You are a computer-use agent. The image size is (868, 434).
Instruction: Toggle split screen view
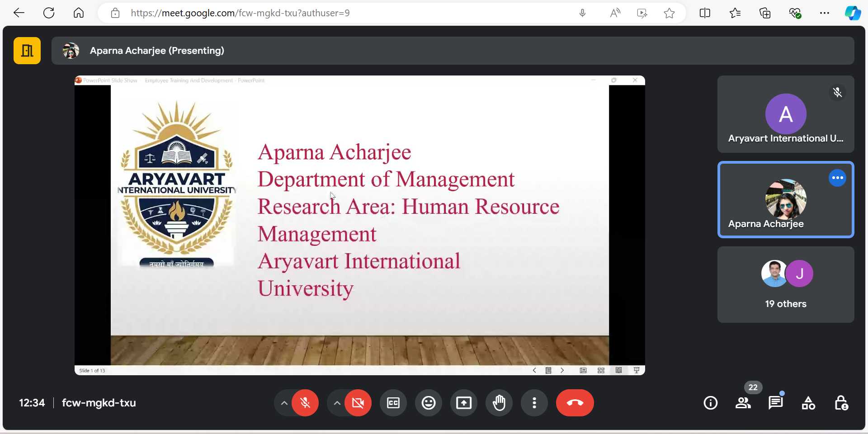[x=705, y=13]
